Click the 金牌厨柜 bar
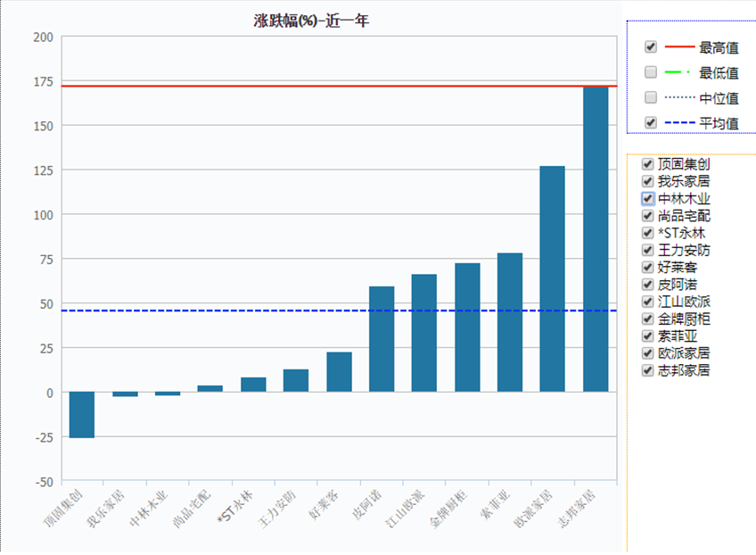Image resolution: width=756 pixels, height=555 pixels. (x=467, y=327)
